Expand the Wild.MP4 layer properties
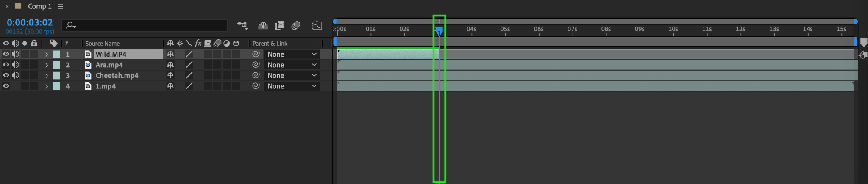The height and width of the screenshot is (184, 868). [x=46, y=54]
